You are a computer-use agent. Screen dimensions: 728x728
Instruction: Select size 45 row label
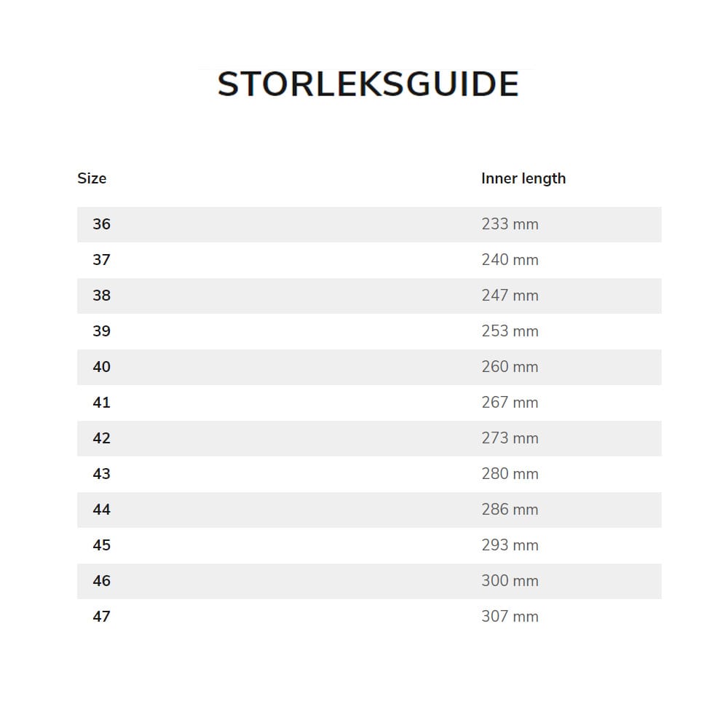coord(102,545)
